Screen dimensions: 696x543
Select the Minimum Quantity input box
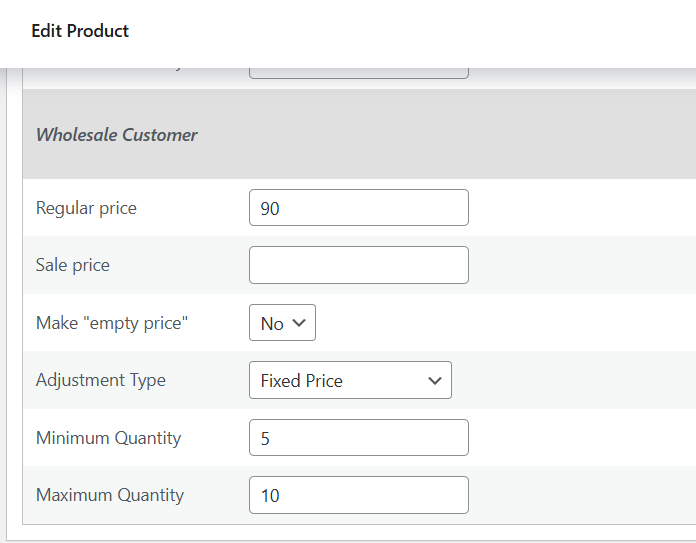[358, 438]
